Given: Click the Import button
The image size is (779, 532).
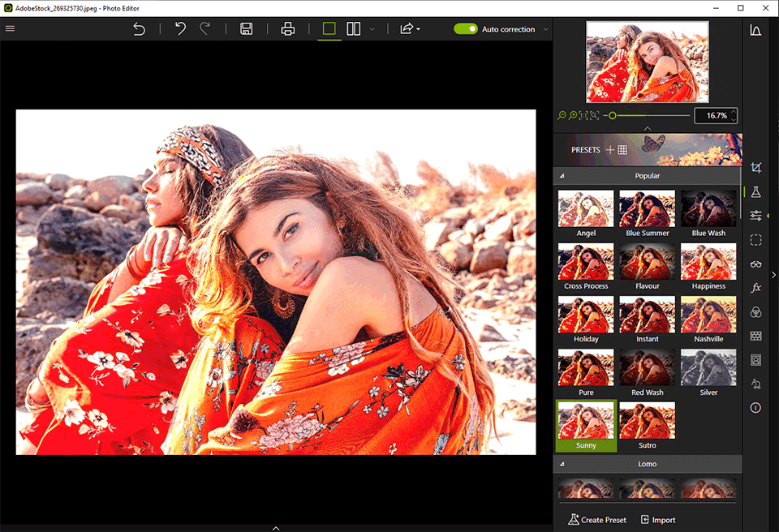Looking at the screenshot, I should pos(657,520).
